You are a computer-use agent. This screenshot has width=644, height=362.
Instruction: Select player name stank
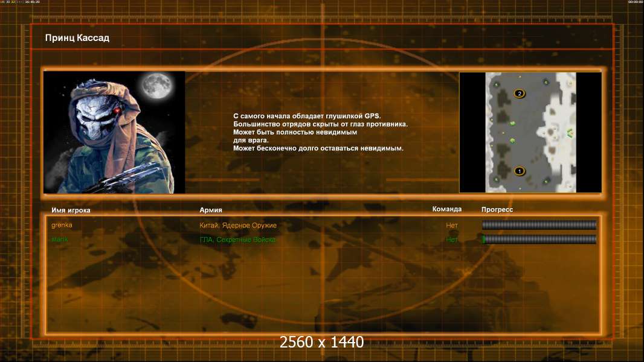60,239
